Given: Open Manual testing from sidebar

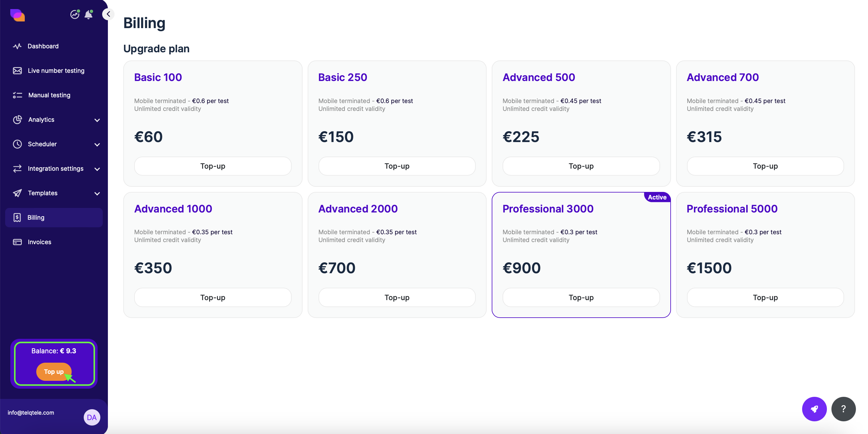Looking at the screenshot, I should (x=49, y=96).
